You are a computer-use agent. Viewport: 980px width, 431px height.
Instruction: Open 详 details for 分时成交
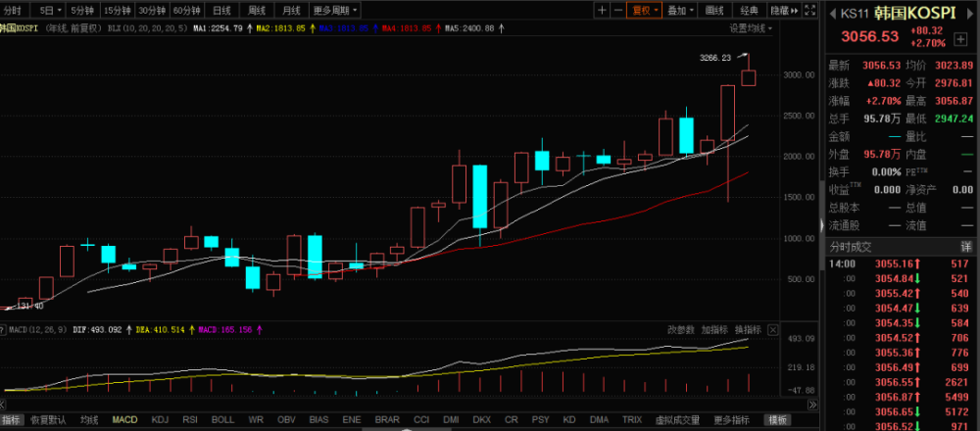[965, 247]
